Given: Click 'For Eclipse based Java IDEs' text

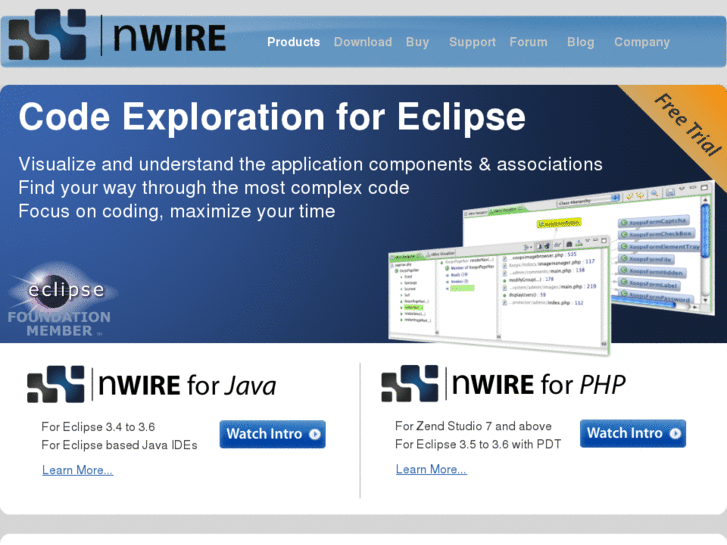Looking at the screenshot, I should [x=119, y=445].
